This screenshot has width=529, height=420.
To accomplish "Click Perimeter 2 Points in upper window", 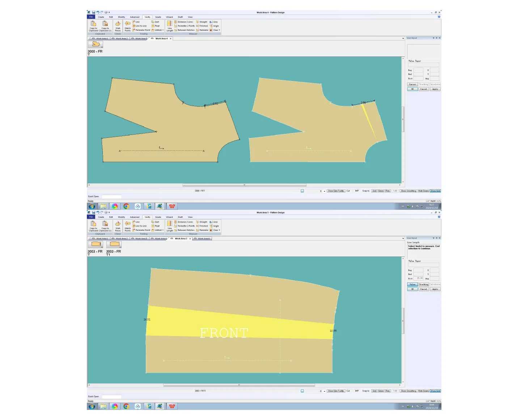I will point(185,26).
